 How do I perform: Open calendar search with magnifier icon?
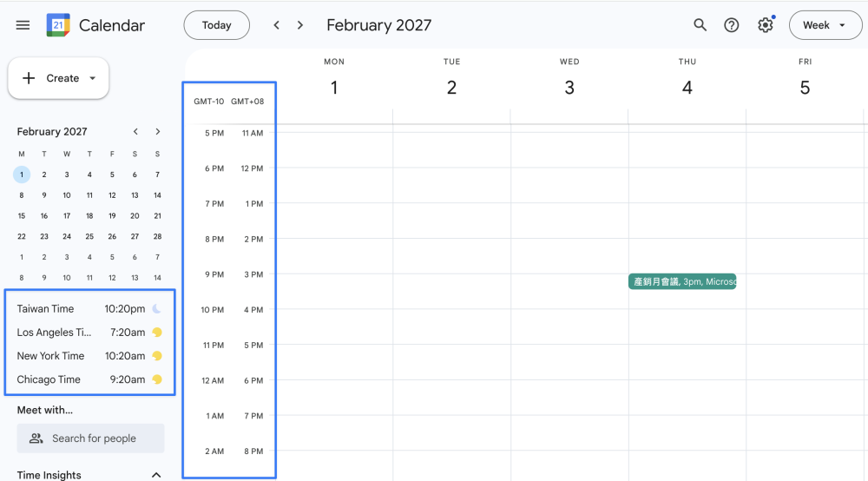(700, 25)
